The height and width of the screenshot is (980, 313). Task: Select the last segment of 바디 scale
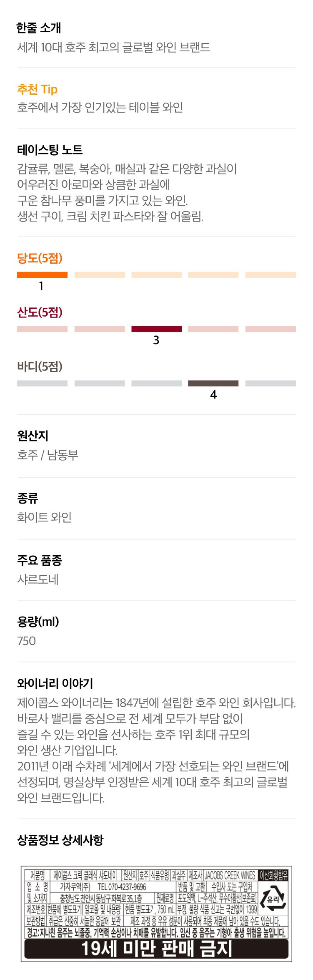[x=270, y=383]
